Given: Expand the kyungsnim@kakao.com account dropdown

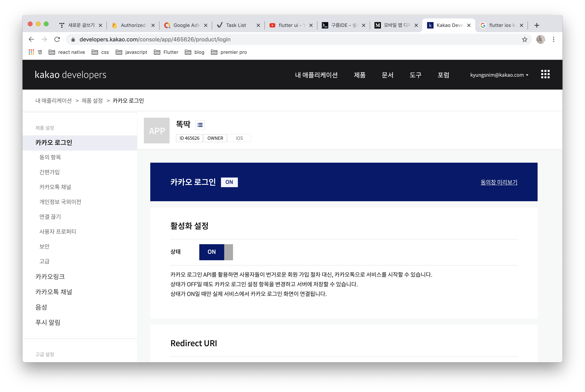Looking at the screenshot, I should 499,75.
